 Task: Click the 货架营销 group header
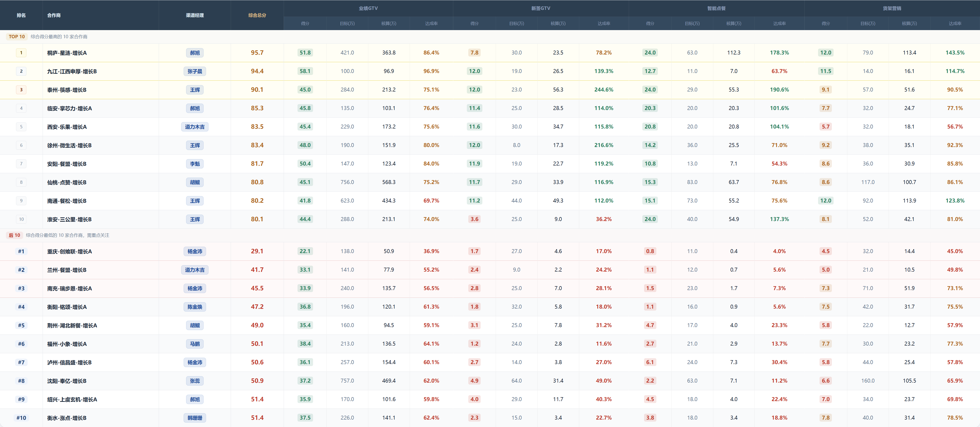pyautogui.click(x=892, y=8)
